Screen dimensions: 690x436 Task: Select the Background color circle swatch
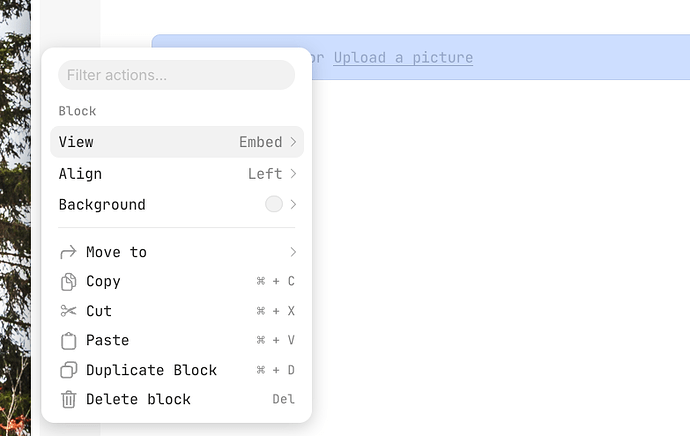274,204
